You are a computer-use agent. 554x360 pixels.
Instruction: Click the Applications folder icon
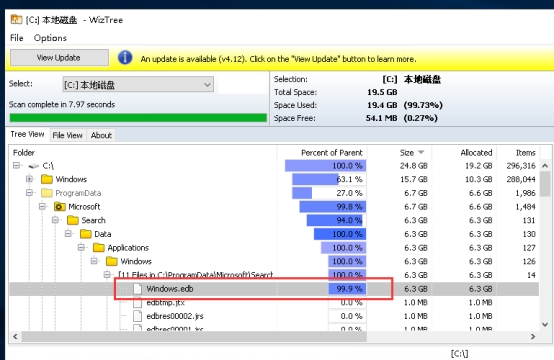(99, 248)
